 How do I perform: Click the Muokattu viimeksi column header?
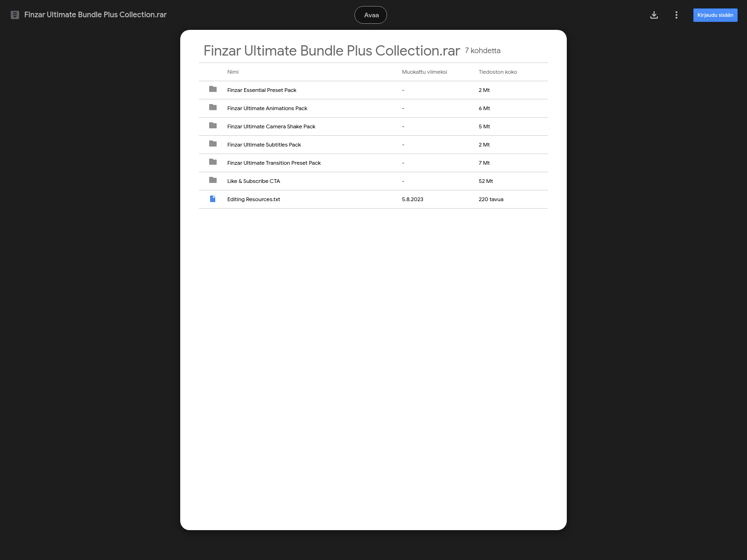[x=424, y=72]
